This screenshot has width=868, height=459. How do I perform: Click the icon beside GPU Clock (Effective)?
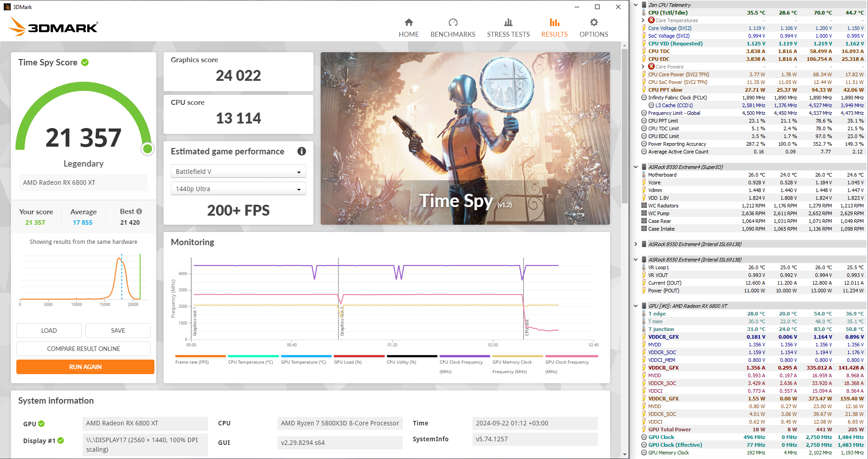[x=644, y=445]
